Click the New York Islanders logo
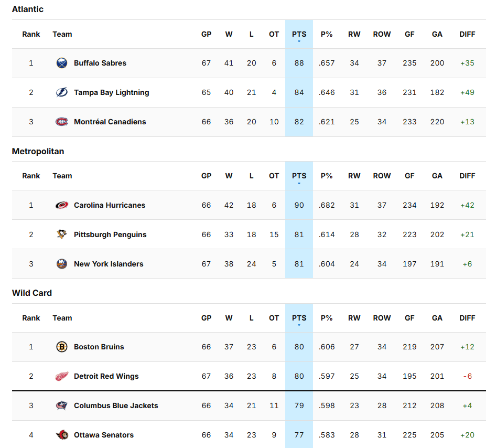Image resolution: width=486 pixels, height=448 pixels. [x=62, y=264]
